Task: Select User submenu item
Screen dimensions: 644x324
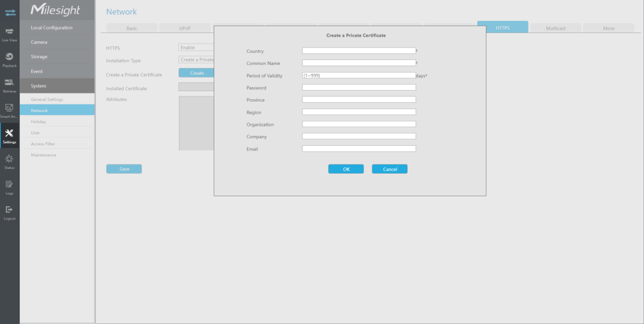Action: pos(57,132)
